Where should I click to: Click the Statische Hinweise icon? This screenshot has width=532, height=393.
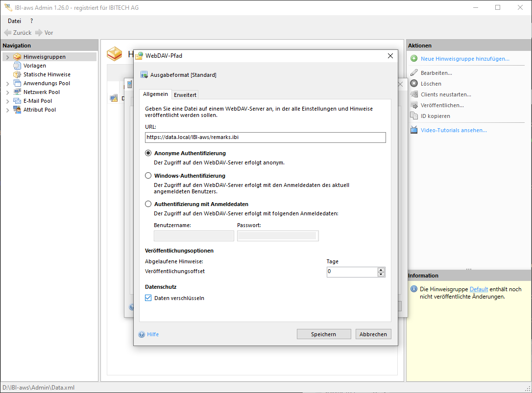tap(17, 74)
